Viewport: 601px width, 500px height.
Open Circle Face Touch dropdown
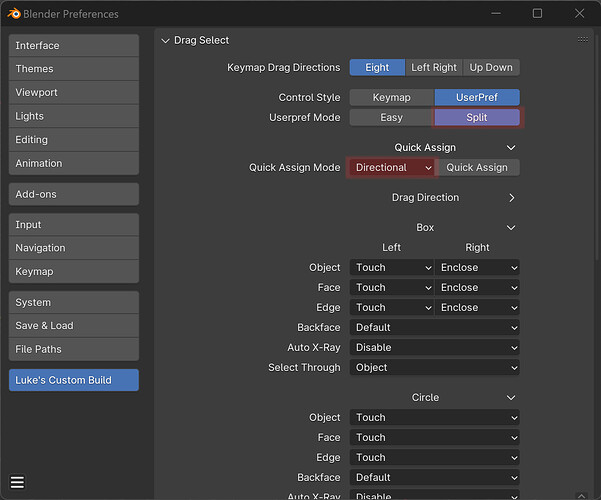435,438
